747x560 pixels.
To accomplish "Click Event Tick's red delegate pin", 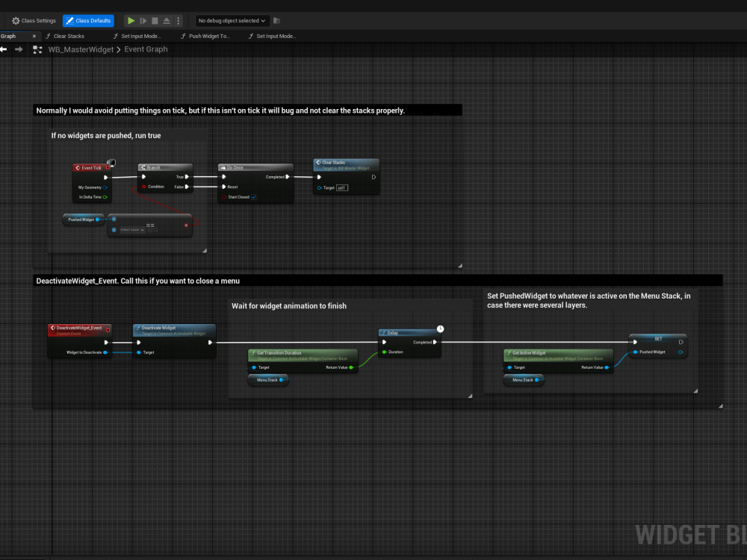I will [108, 167].
